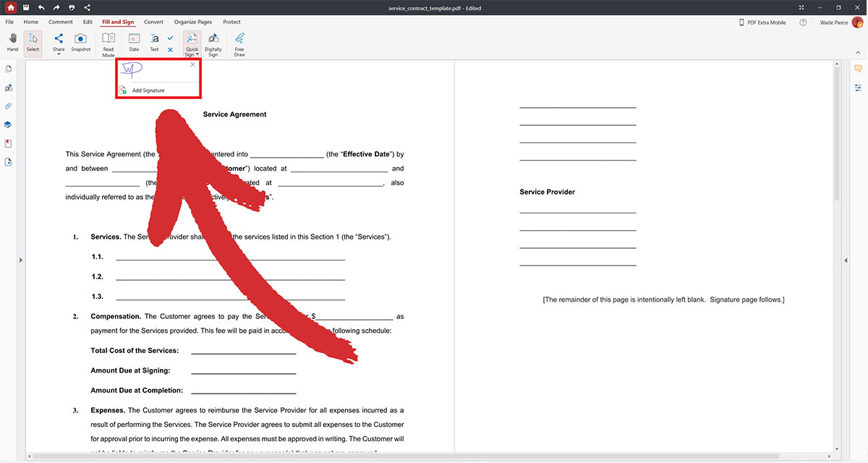Switch to the Convert tab
The width and height of the screenshot is (868, 463).
(x=153, y=22)
